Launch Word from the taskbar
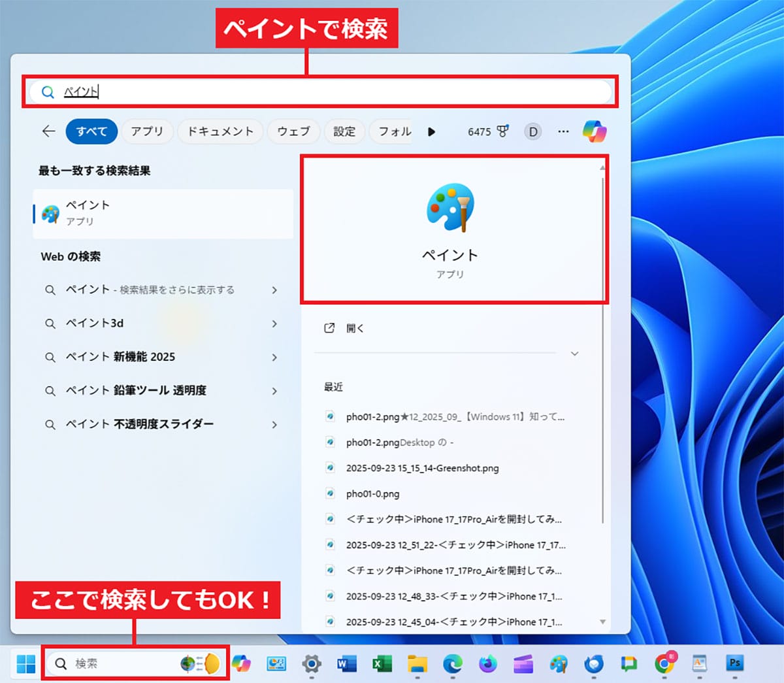The image size is (784, 683). (x=346, y=664)
